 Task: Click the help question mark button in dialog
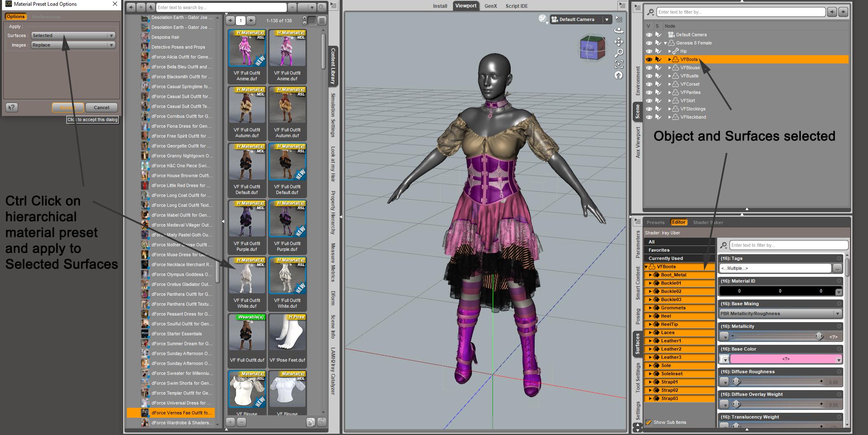click(12, 108)
